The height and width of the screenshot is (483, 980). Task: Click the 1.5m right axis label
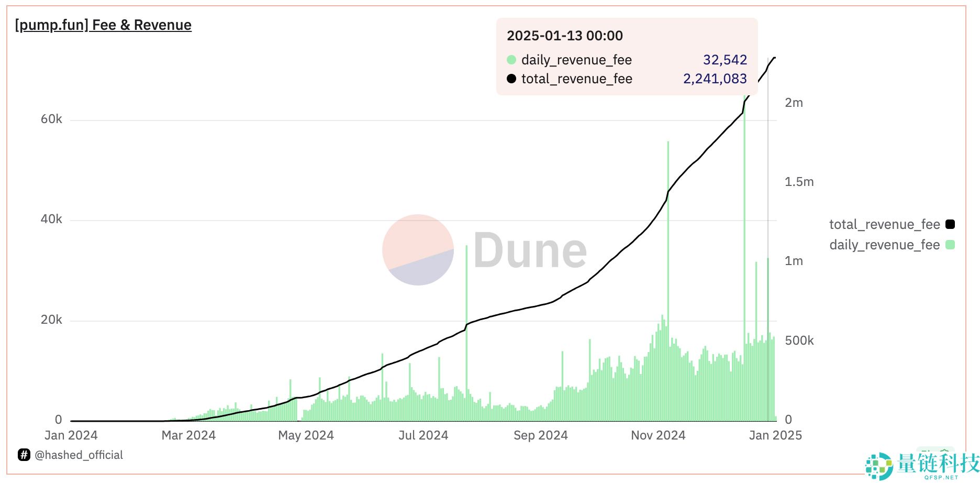click(x=799, y=182)
